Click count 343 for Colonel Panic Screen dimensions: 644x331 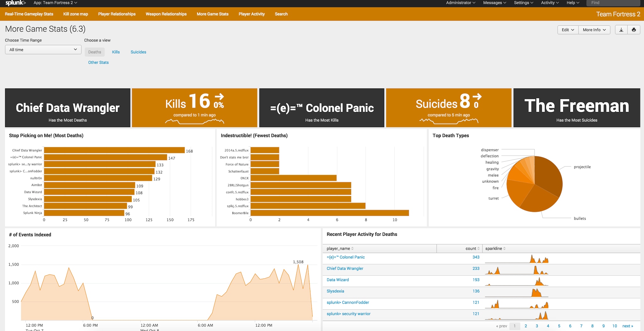click(x=476, y=257)
